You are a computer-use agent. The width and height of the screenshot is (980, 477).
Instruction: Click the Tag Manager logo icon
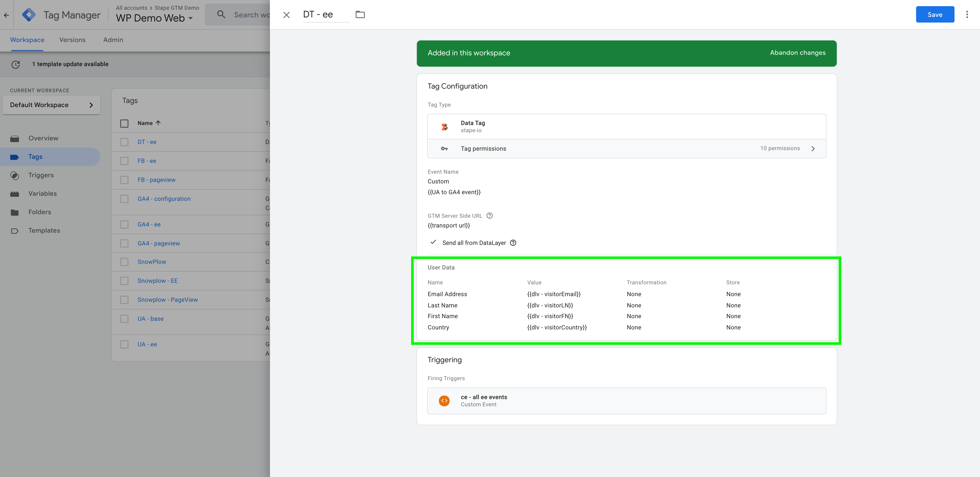[x=29, y=14]
